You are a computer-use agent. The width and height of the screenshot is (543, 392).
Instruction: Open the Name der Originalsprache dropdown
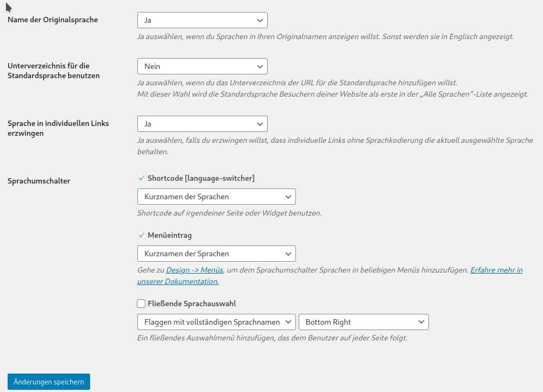click(x=202, y=20)
